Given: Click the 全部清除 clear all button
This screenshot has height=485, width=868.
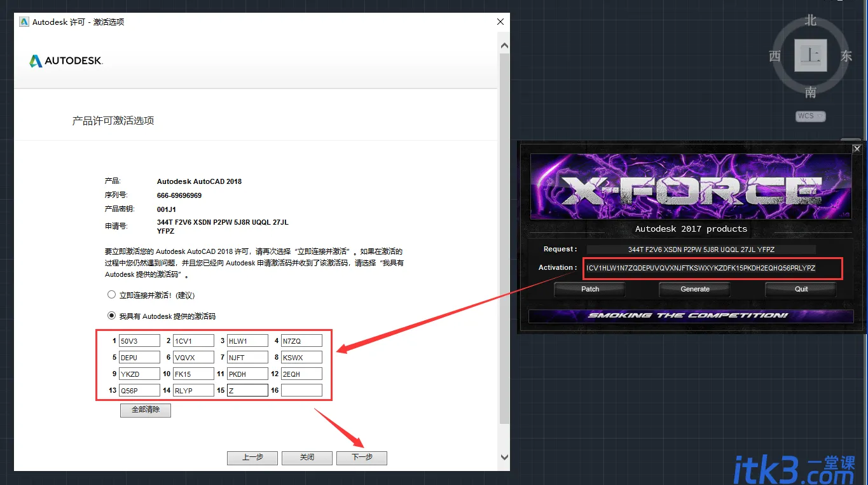Looking at the screenshot, I should [146, 410].
